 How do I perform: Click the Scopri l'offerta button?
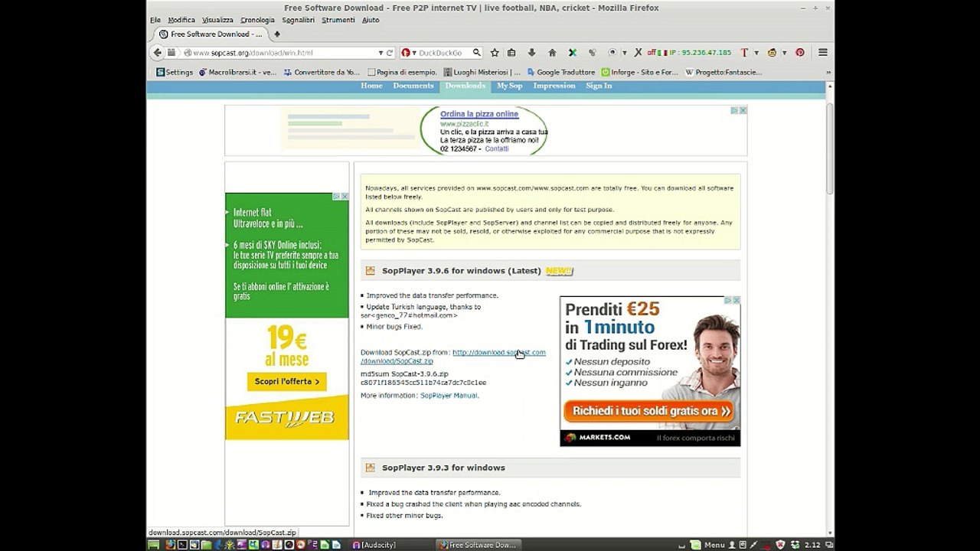pyautogui.click(x=287, y=381)
